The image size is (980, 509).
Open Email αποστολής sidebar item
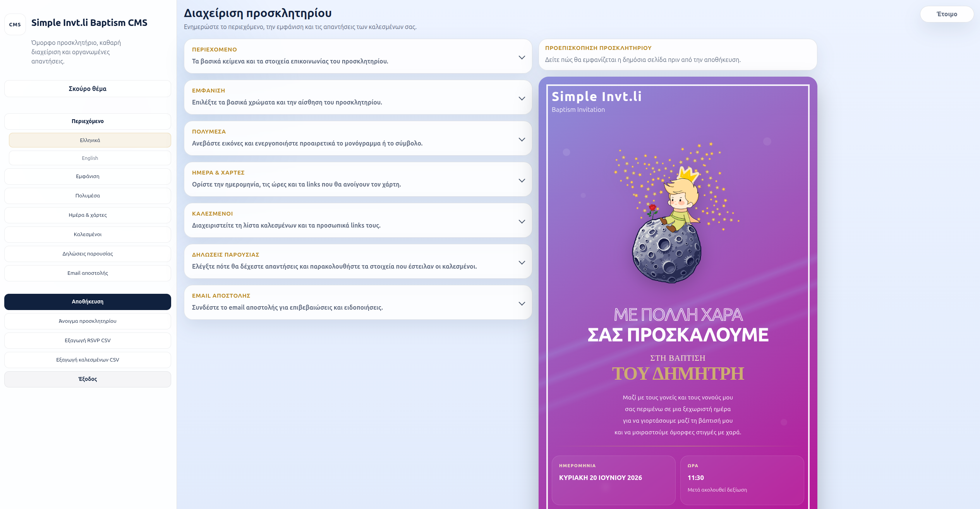88,273
